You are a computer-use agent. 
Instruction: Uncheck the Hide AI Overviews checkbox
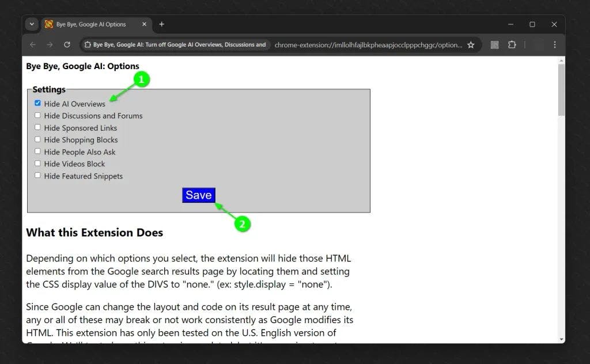tap(37, 103)
